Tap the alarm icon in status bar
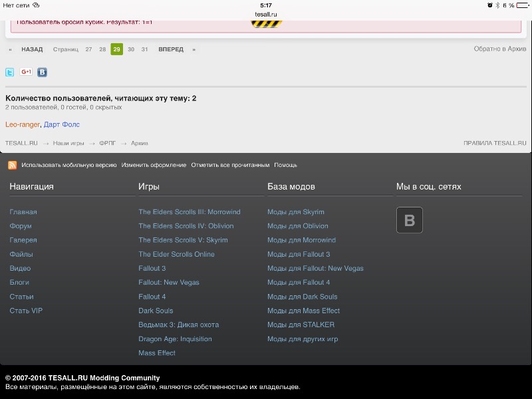 click(x=490, y=5)
